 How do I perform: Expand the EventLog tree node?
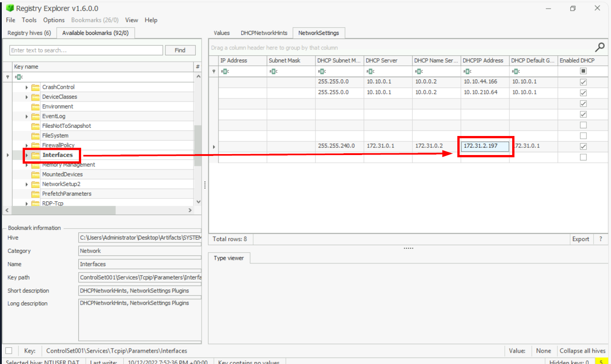[x=27, y=116]
